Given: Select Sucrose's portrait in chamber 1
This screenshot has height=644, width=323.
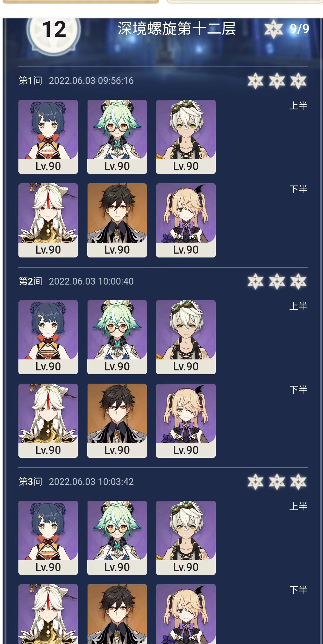Looking at the screenshot, I should tap(117, 136).
